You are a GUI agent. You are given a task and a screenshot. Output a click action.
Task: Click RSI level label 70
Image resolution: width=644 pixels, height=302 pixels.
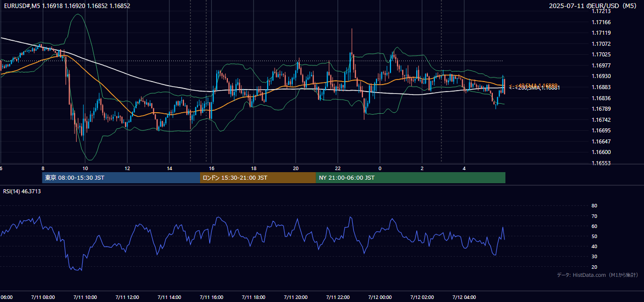pyautogui.click(x=594, y=216)
